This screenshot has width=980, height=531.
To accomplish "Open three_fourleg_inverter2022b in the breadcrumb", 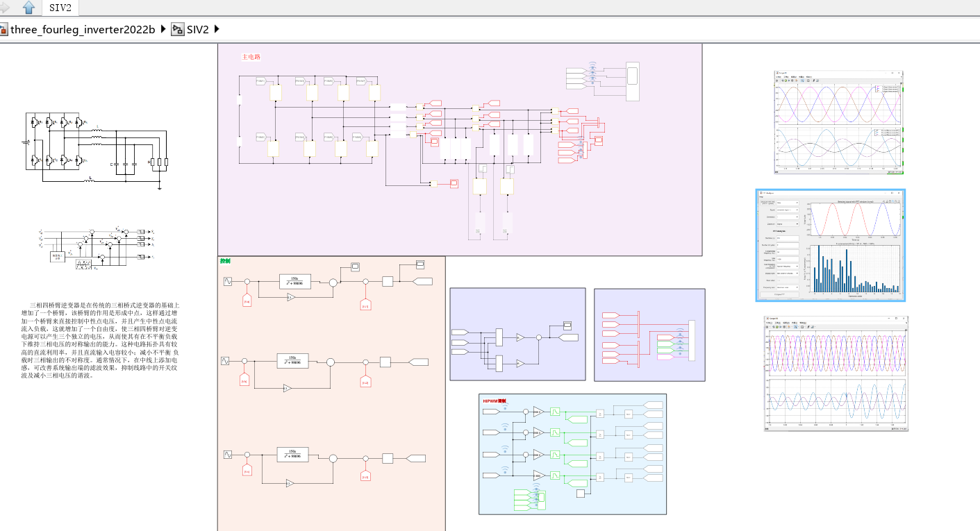I will coord(83,29).
